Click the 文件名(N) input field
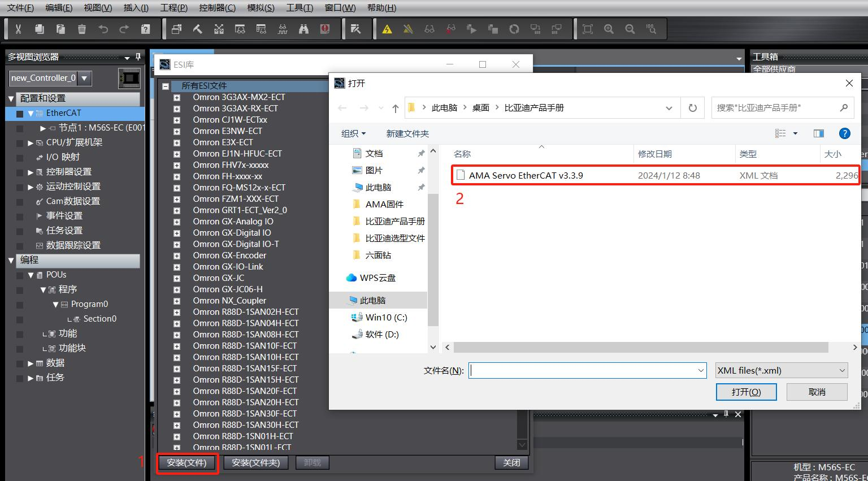868x481 pixels. (x=588, y=371)
